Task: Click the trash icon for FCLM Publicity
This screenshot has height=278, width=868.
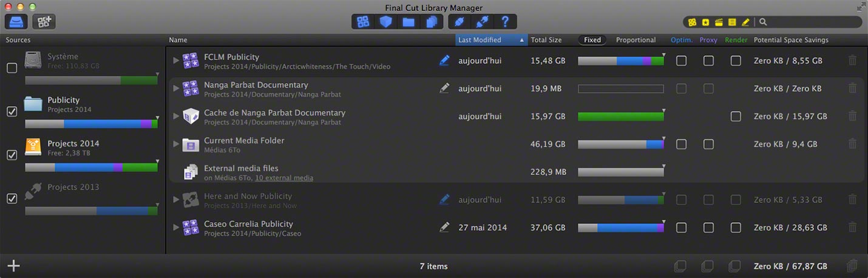Action: (852, 61)
